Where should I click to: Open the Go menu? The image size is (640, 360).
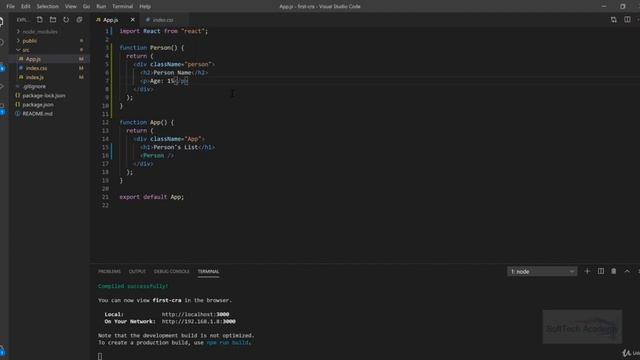[86, 7]
